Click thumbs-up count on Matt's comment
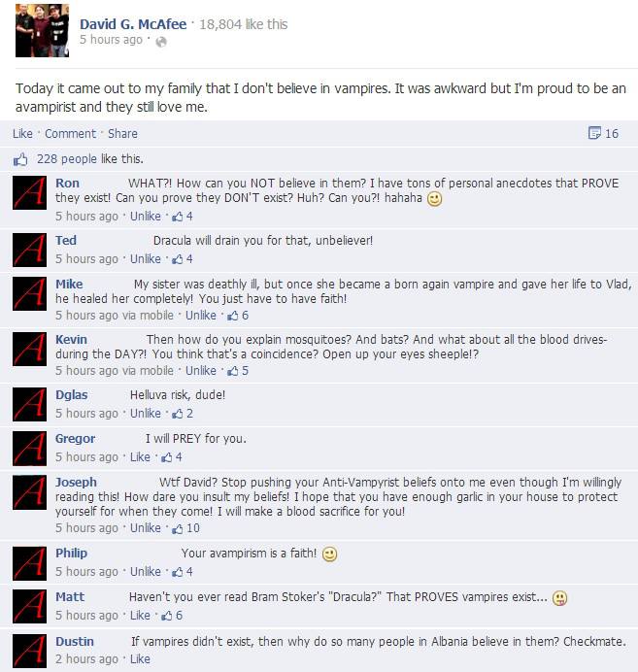This screenshot has width=638, height=672. click(172, 616)
